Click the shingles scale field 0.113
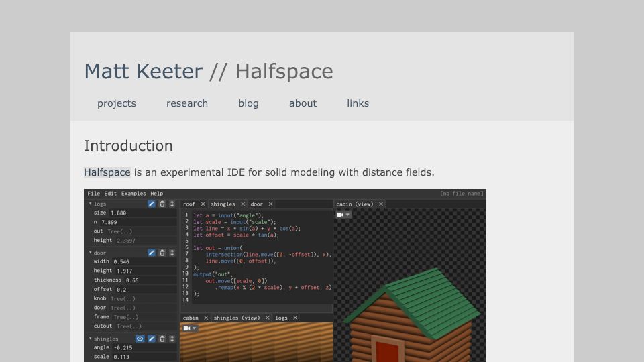Screen dimensions: 644x362 [x=144, y=357]
